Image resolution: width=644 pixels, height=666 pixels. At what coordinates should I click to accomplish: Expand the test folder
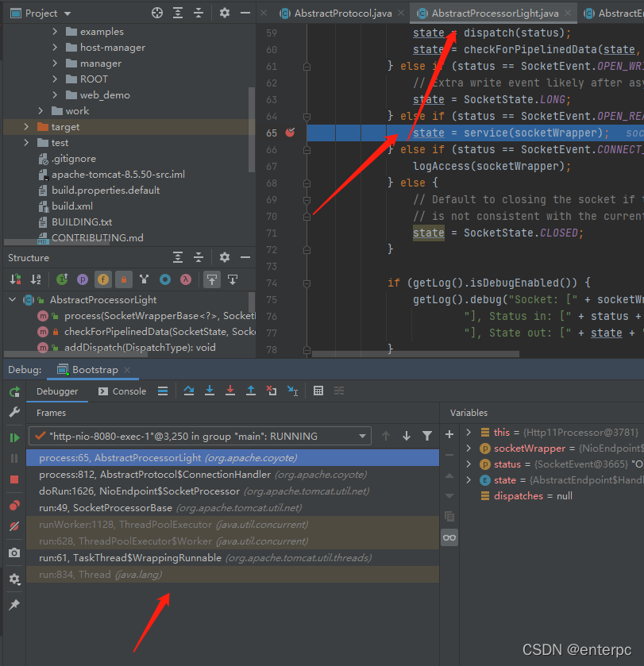pos(26,142)
